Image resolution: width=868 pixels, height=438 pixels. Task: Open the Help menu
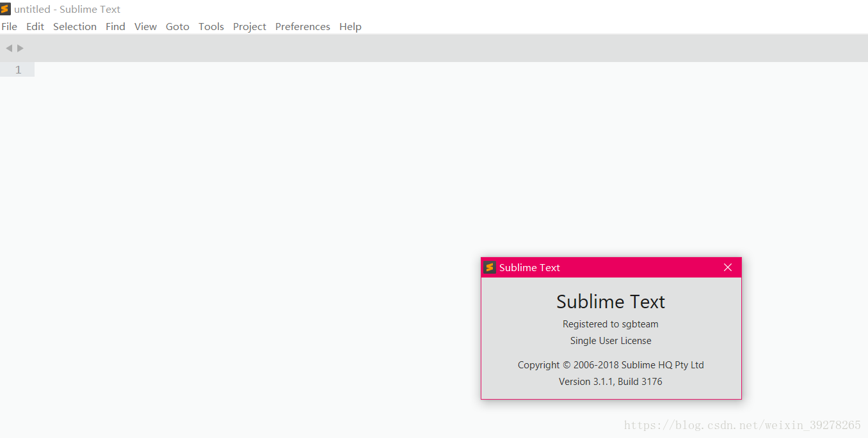click(350, 26)
